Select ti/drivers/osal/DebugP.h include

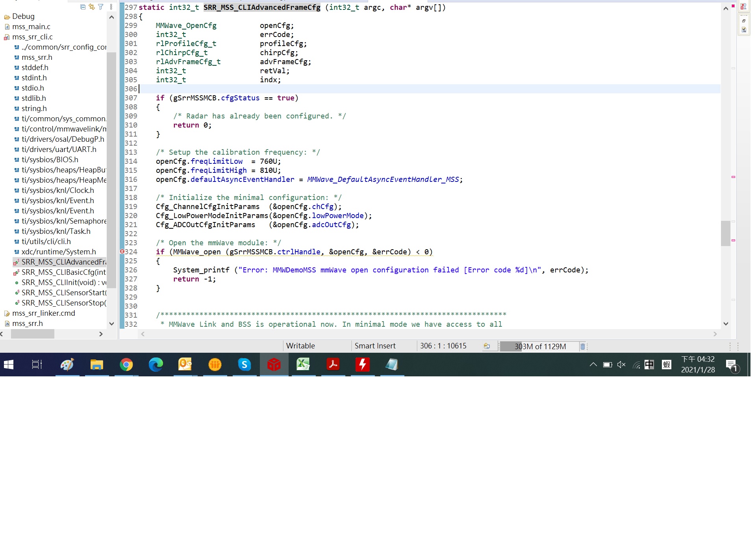click(59, 139)
